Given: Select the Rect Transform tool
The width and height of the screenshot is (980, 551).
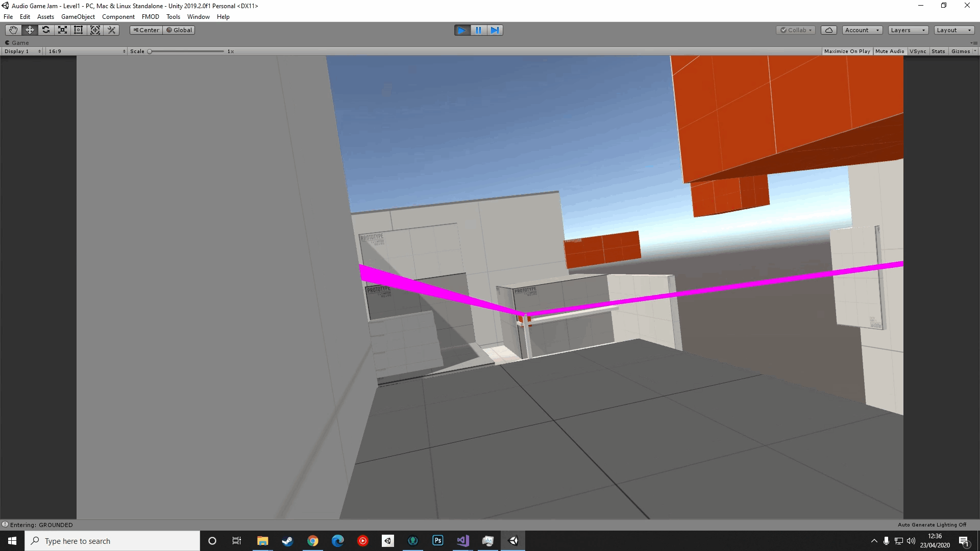Looking at the screenshot, I should [x=79, y=30].
